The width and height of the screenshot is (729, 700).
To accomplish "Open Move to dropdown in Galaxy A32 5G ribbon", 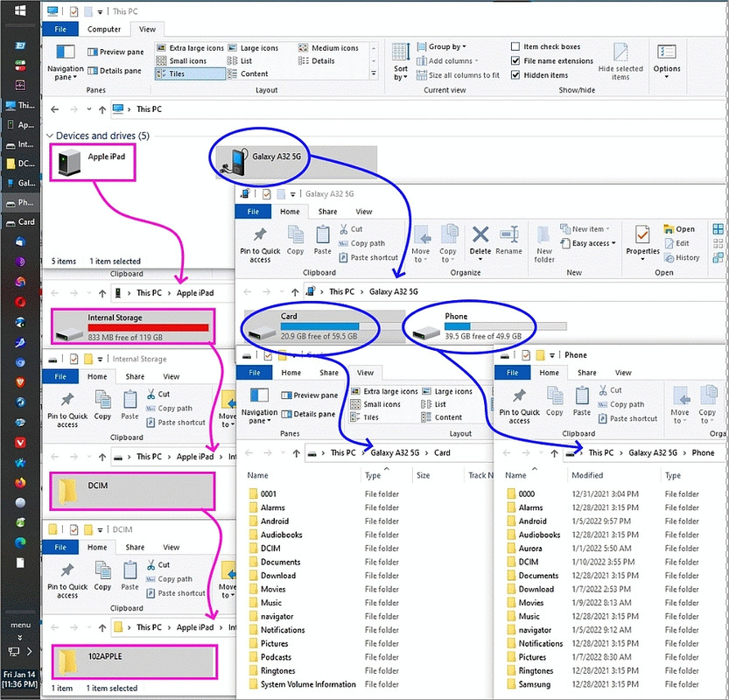I will pos(421,244).
